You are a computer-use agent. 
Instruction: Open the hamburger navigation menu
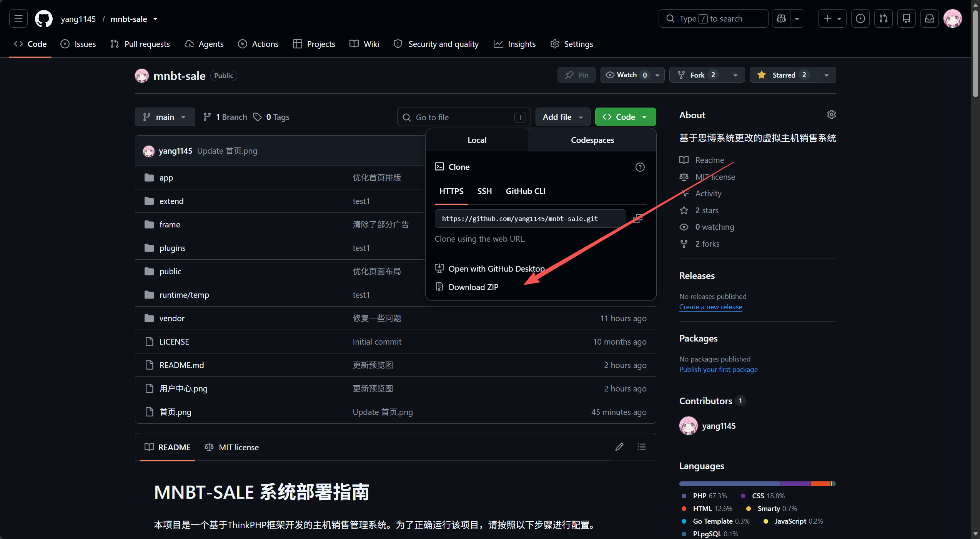point(18,18)
